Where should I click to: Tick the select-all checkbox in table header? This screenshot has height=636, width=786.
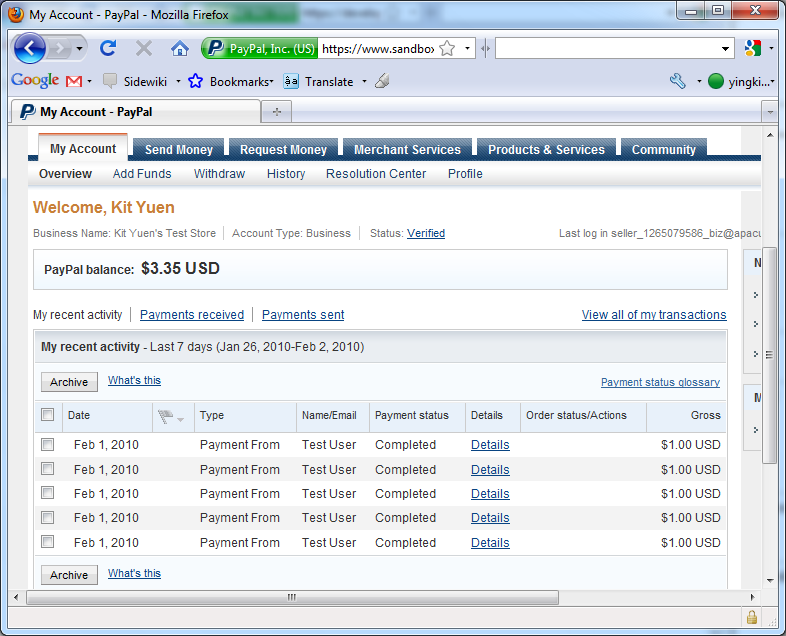47,415
